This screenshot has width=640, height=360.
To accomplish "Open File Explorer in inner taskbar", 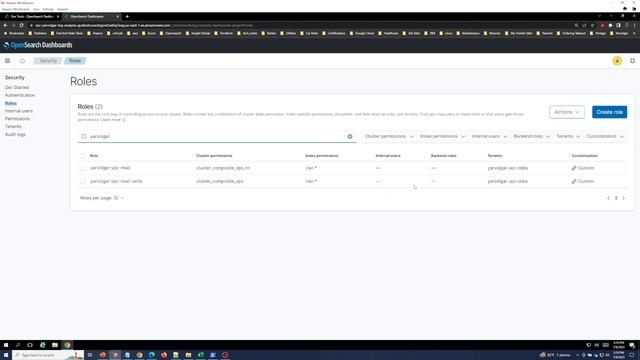I will tap(55, 345).
